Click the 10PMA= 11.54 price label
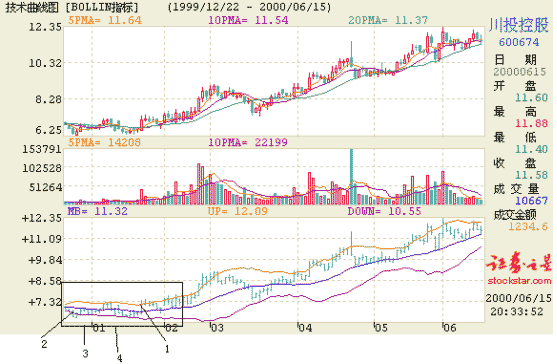The width and height of the screenshot is (557, 364). coord(248,20)
